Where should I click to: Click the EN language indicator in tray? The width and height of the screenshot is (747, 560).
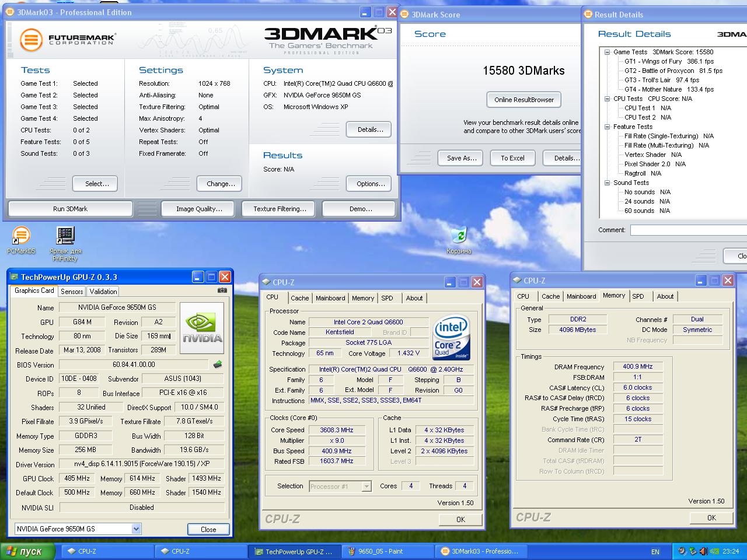[655, 551]
